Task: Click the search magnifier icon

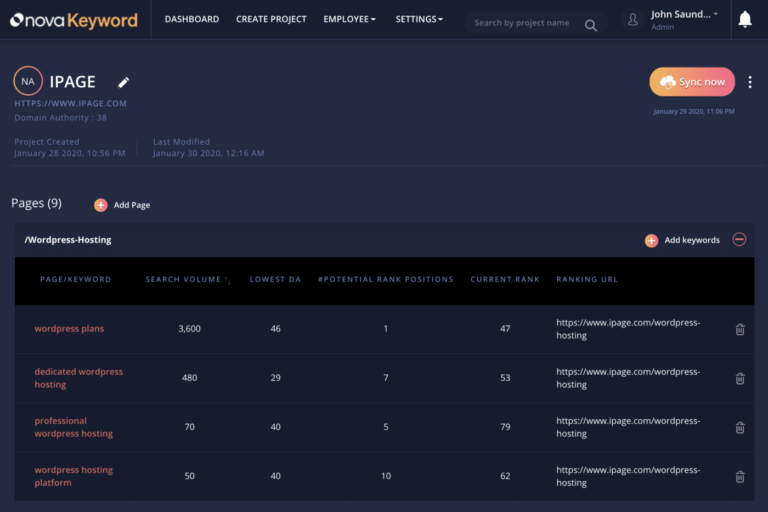Action: [591, 25]
